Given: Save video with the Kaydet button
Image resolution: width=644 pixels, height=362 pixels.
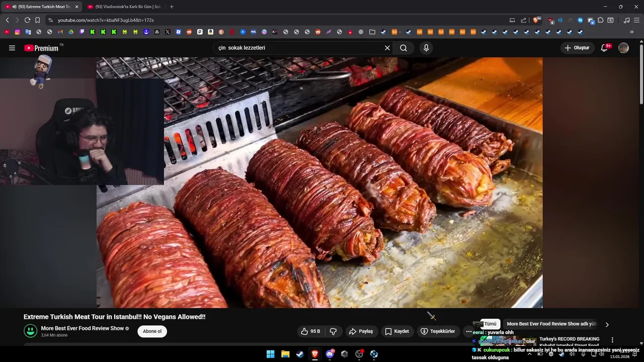Looking at the screenshot, I should [397, 331].
